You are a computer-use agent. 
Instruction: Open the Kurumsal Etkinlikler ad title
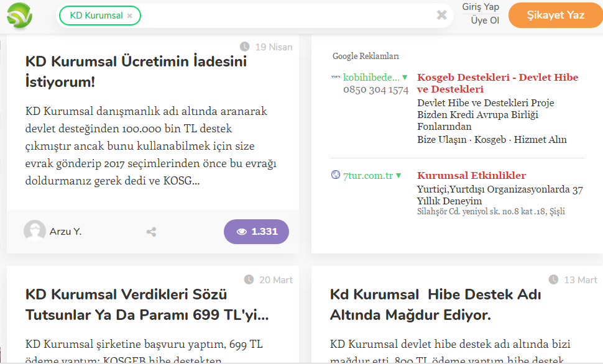(471, 176)
